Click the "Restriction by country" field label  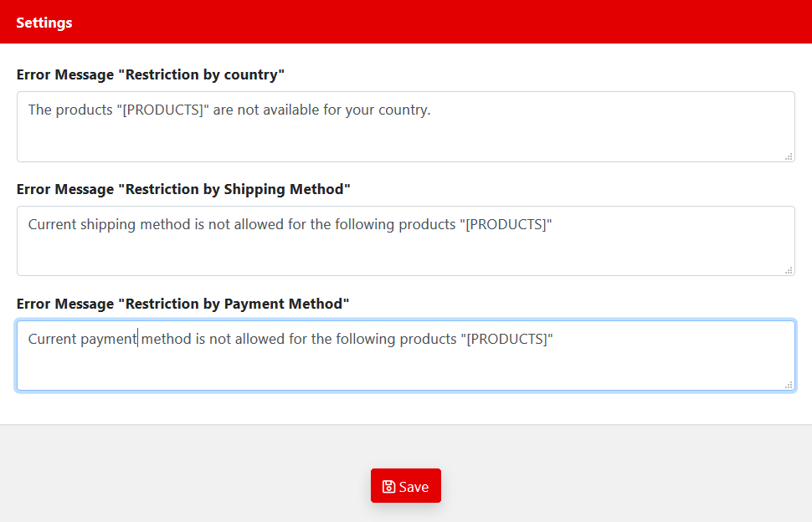(150, 75)
